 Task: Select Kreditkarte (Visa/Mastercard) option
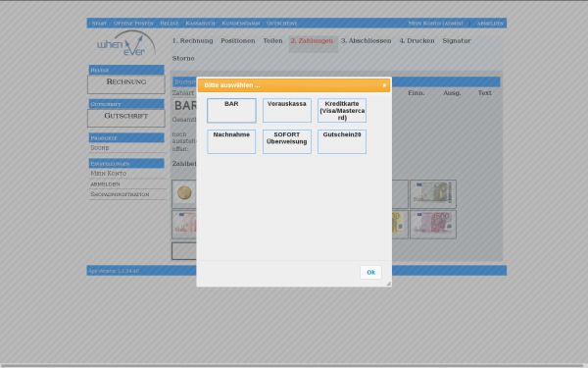tap(342, 110)
